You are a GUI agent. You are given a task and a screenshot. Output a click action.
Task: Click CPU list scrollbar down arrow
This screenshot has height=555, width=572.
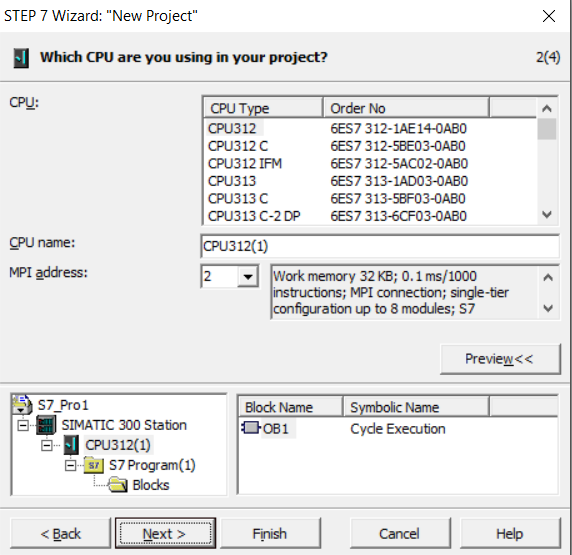coord(546,214)
